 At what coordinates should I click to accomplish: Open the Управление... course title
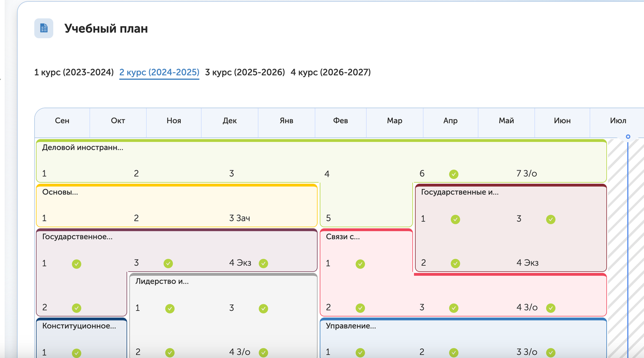(x=351, y=325)
